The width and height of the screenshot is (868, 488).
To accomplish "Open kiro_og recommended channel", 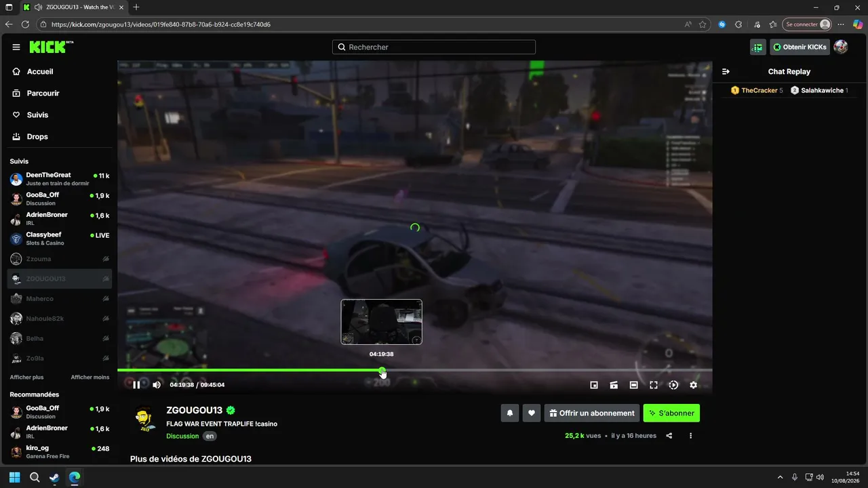I will 60,451.
